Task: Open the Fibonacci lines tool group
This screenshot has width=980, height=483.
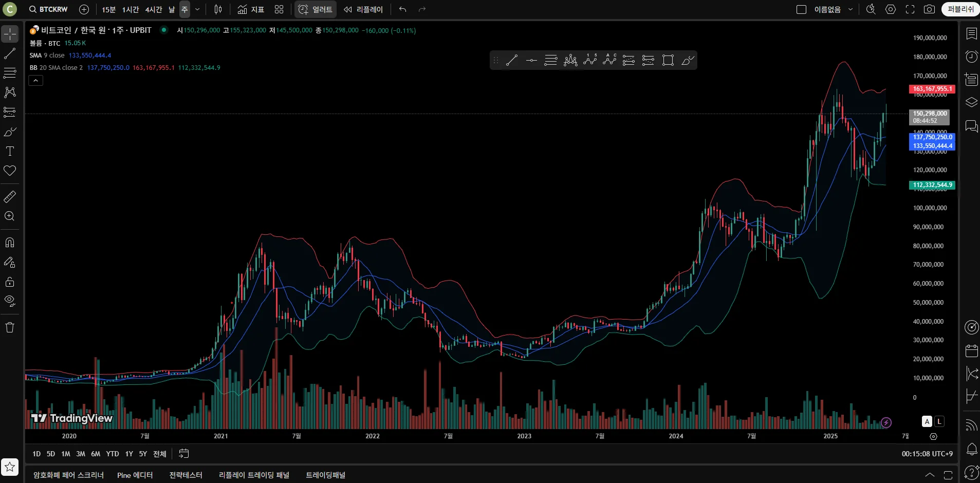Action: click(x=10, y=73)
